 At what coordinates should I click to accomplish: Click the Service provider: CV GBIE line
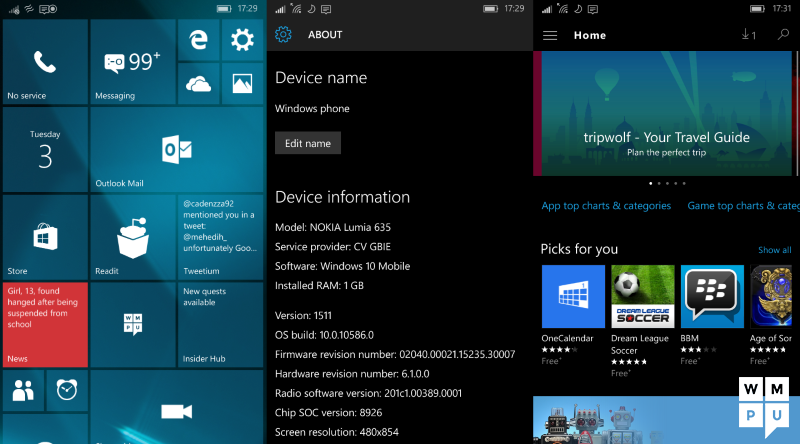(x=333, y=246)
